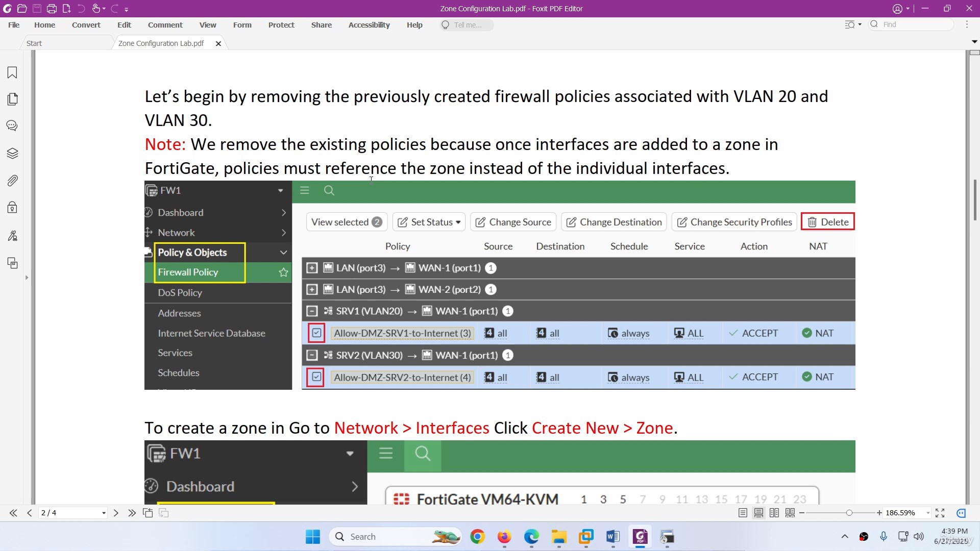The image size is (980, 551).
Task: Jump to the last page
Action: point(132,513)
